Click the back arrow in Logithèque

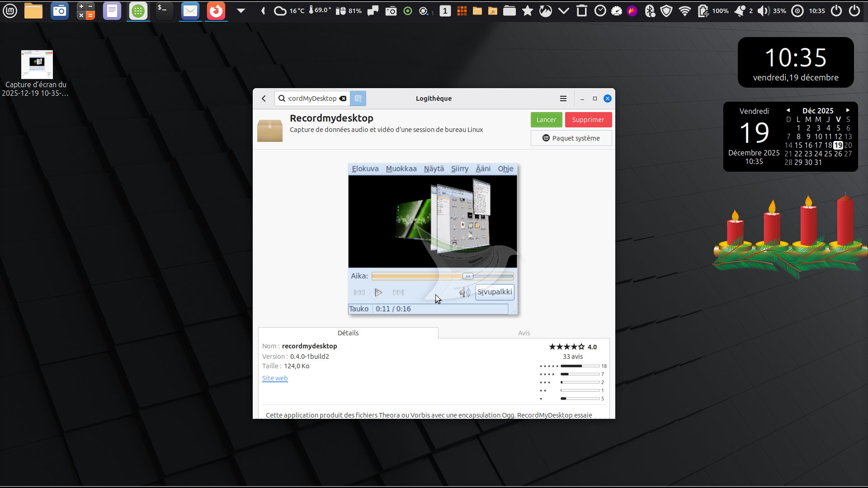pos(264,99)
